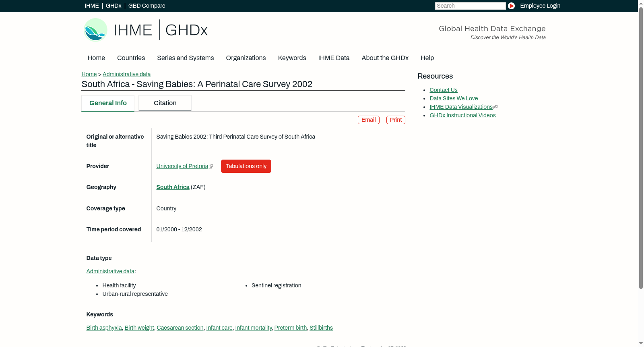Select the General Info tab

coord(108,103)
